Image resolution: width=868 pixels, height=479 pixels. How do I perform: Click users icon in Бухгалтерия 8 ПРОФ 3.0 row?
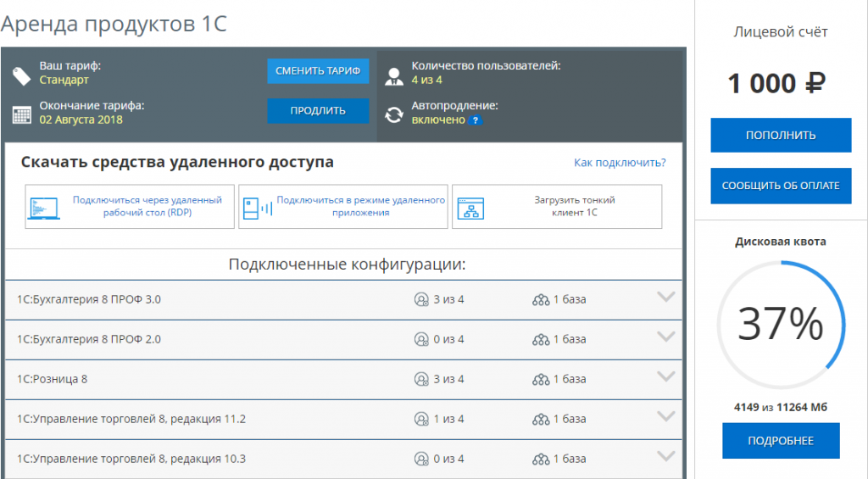421,299
